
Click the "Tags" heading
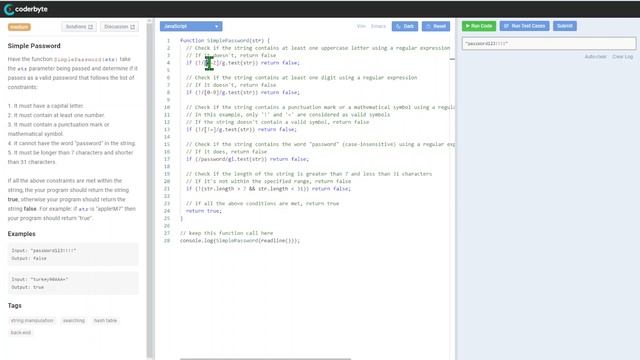pos(14,305)
